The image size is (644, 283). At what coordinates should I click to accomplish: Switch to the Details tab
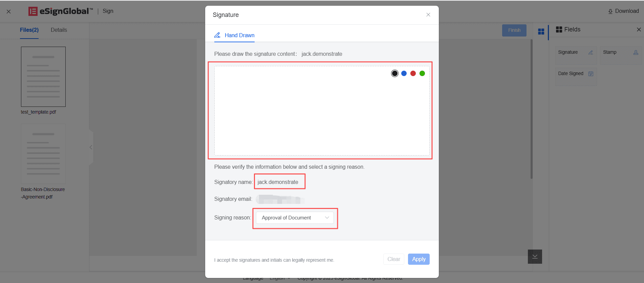(59, 30)
